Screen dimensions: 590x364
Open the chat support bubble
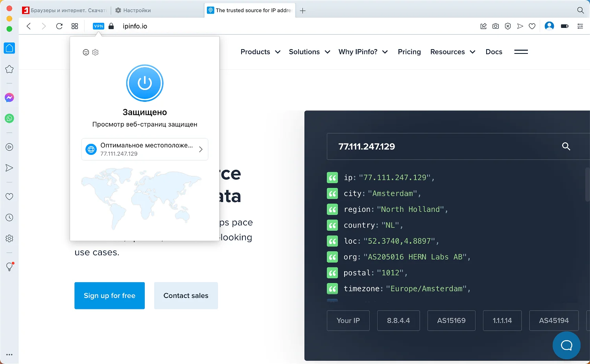566,346
